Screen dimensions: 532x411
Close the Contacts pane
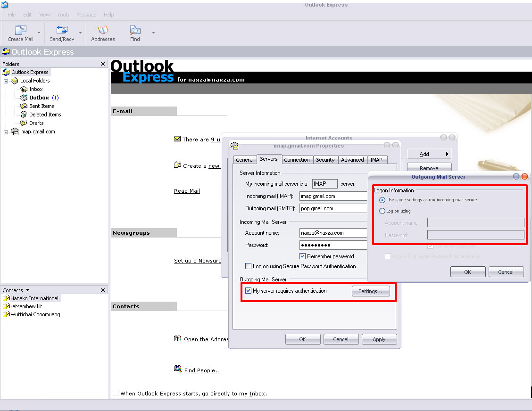click(x=103, y=290)
